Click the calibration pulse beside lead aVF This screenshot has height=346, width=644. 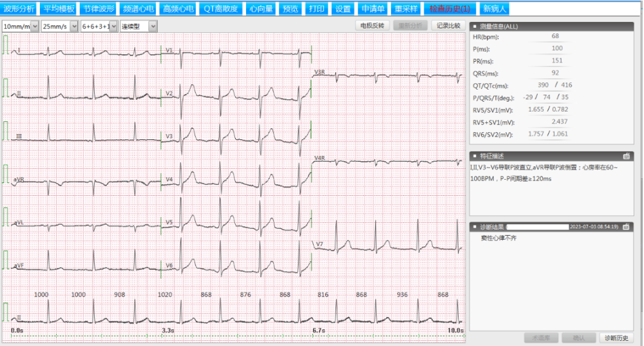(6, 260)
